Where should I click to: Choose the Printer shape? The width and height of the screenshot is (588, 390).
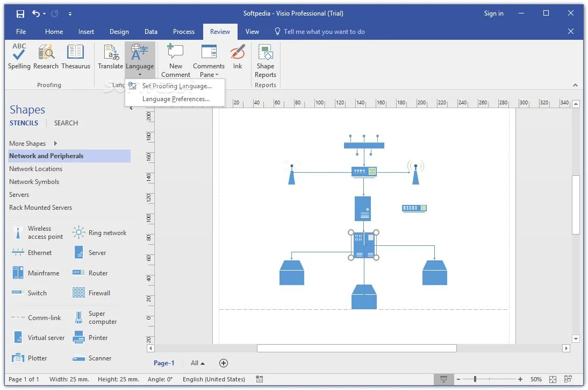tap(90, 337)
